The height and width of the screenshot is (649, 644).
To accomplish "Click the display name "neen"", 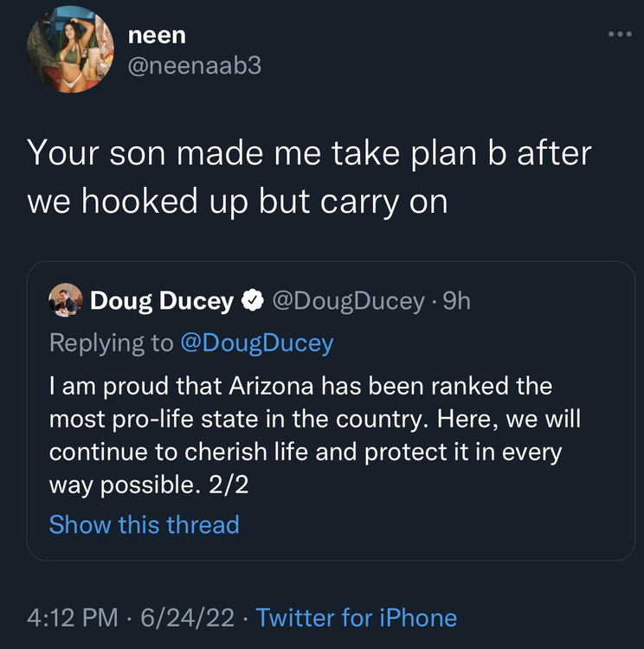I will [x=157, y=35].
